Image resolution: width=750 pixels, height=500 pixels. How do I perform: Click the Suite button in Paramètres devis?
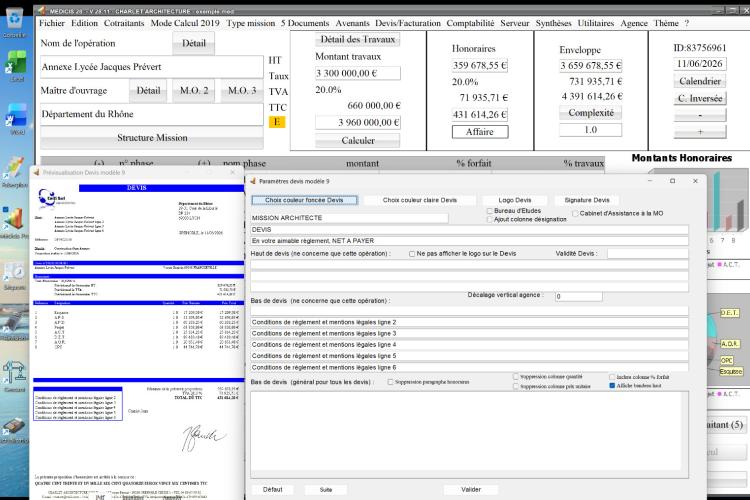click(326, 489)
